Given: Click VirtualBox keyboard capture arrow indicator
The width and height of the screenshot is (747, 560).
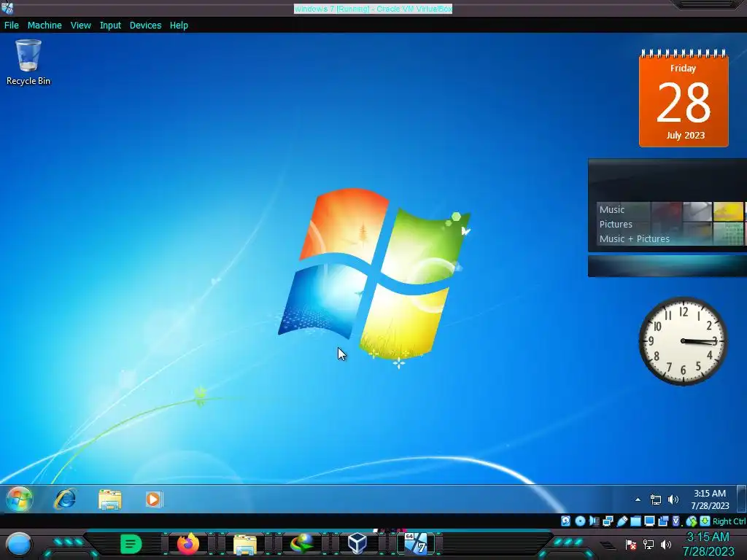Looking at the screenshot, I should tap(705, 521).
